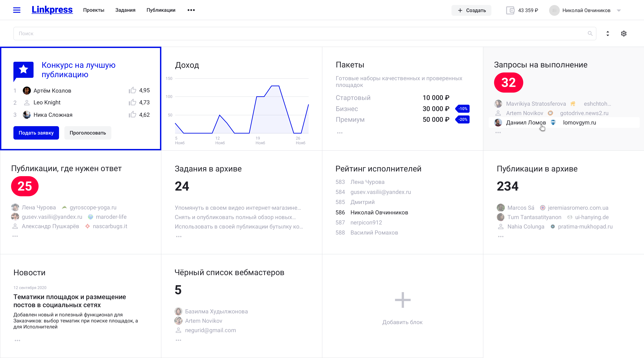This screenshot has width=644, height=358.
Task: Open the Публикации menu item
Action: [x=161, y=10]
